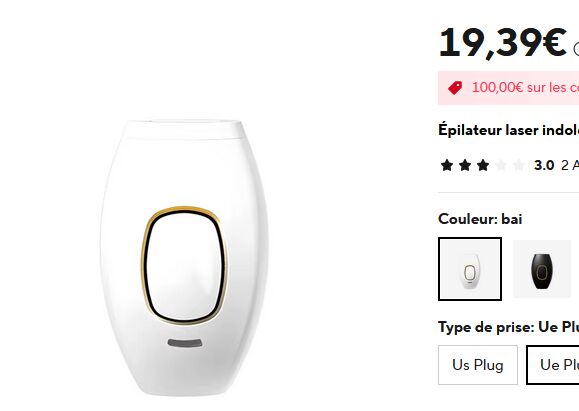Viewport: 579px width, 411px height.
Task: Click the Couleur: bai label
Action: click(x=480, y=219)
